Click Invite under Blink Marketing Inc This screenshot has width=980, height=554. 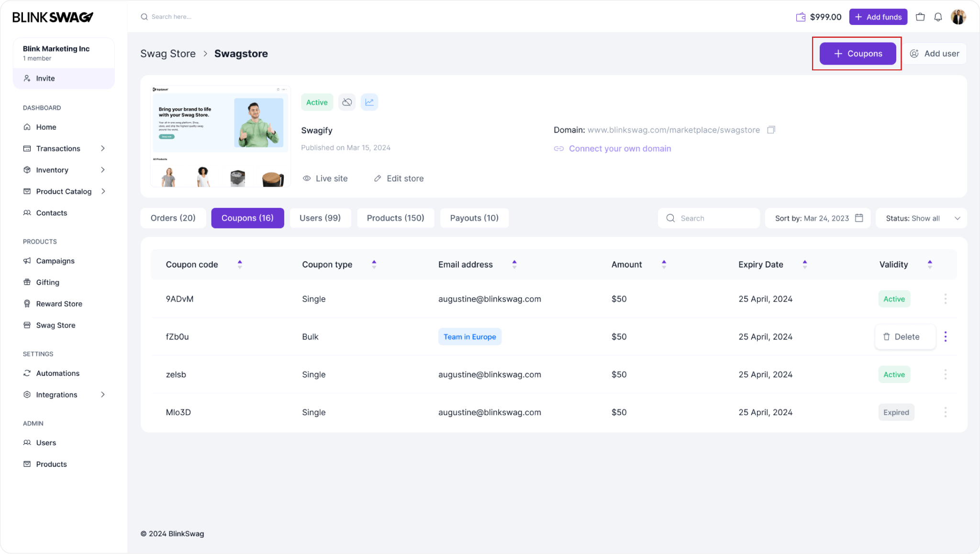pyautogui.click(x=64, y=79)
